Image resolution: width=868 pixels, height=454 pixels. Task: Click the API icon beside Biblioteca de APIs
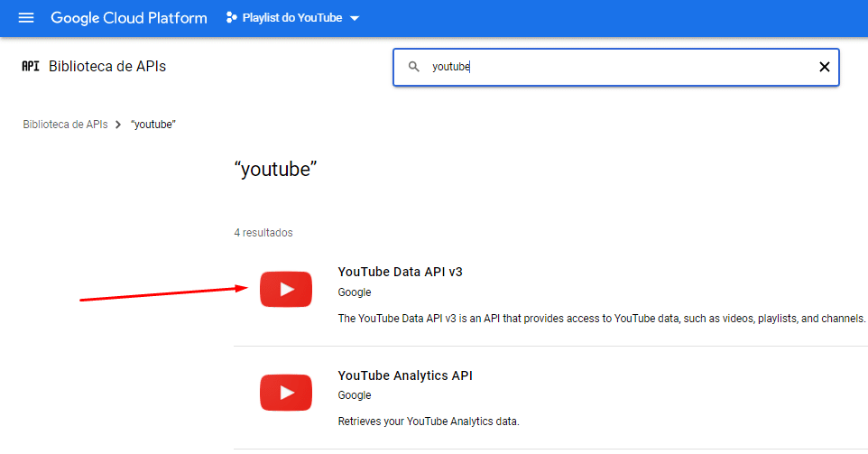31,66
